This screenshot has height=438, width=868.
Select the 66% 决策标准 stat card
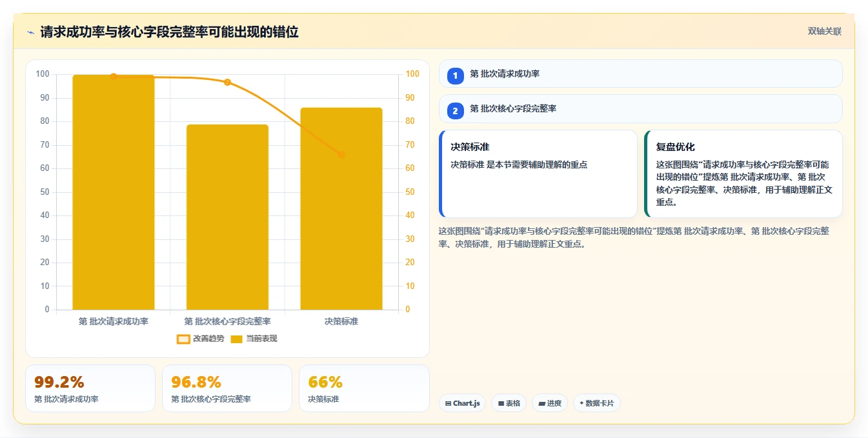click(x=364, y=388)
